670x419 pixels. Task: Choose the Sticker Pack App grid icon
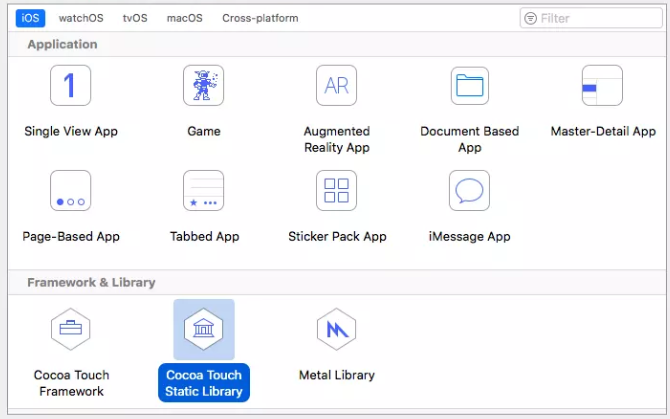(336, 190)
